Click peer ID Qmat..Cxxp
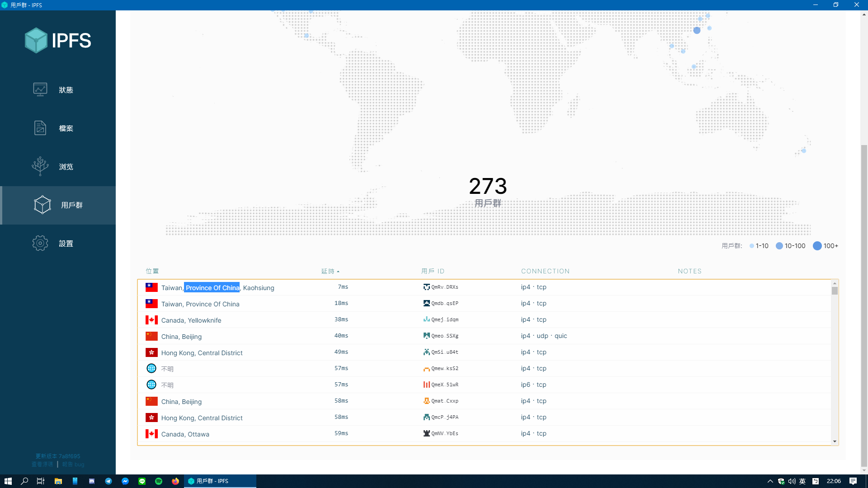Screen dimensions: 868x488 [x=445, y=401]
